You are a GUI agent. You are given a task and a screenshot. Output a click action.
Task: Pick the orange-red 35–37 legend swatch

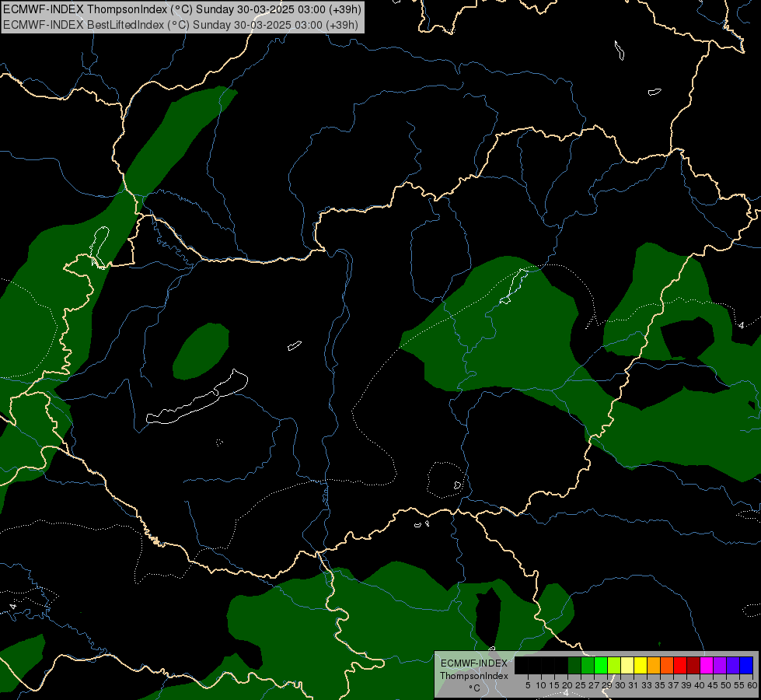[x=666, y=665]
